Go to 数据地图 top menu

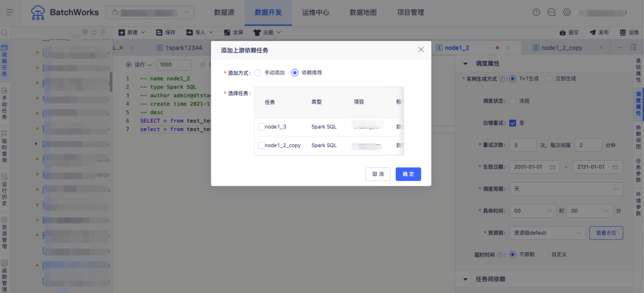click(x=363, y=13)
